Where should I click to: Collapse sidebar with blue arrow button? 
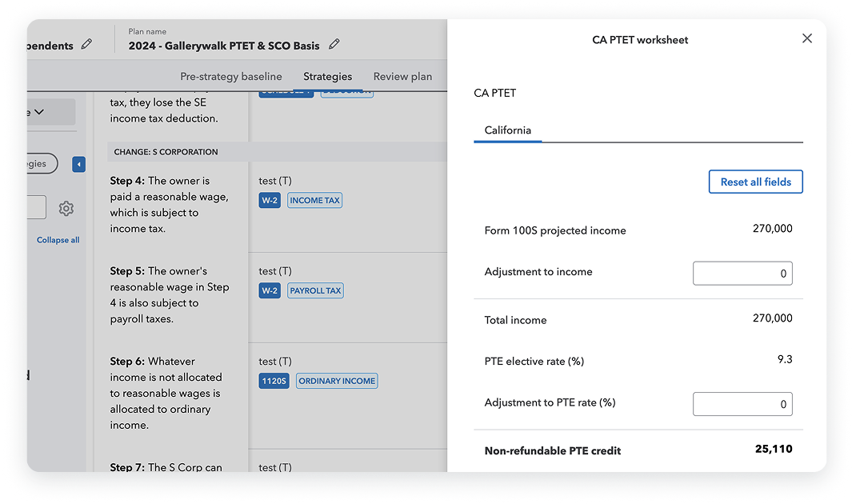click(x=78, y=164)
